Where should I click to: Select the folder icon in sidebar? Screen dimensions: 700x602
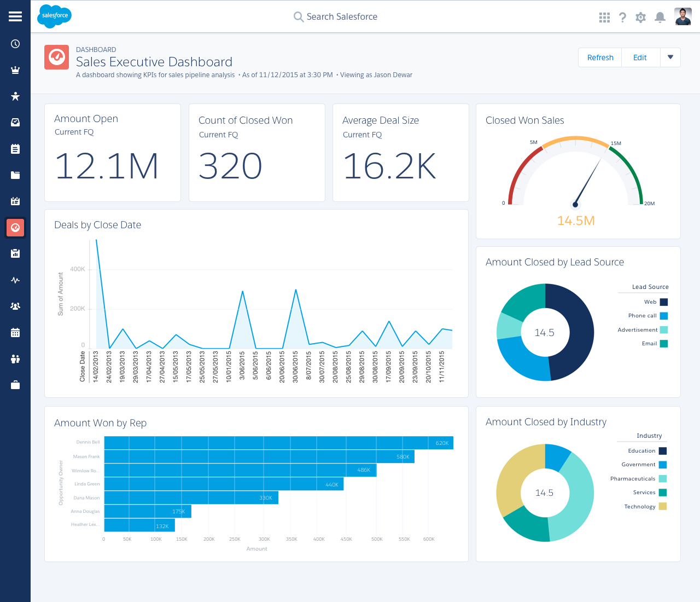15,175
